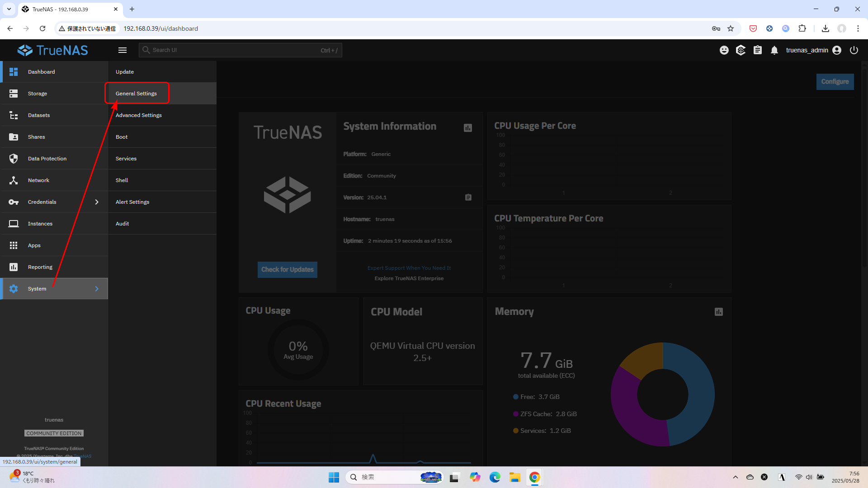This screenshot has width=868, height=488.
Task: Open saved passwords key icon in address bar
Action: point(716,28)
